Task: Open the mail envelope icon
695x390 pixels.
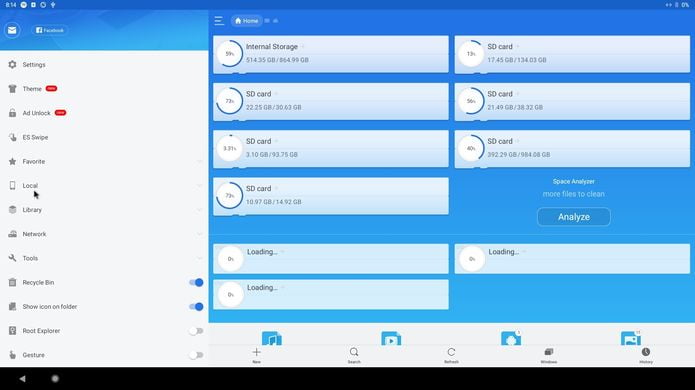Action: pos(12,30)
